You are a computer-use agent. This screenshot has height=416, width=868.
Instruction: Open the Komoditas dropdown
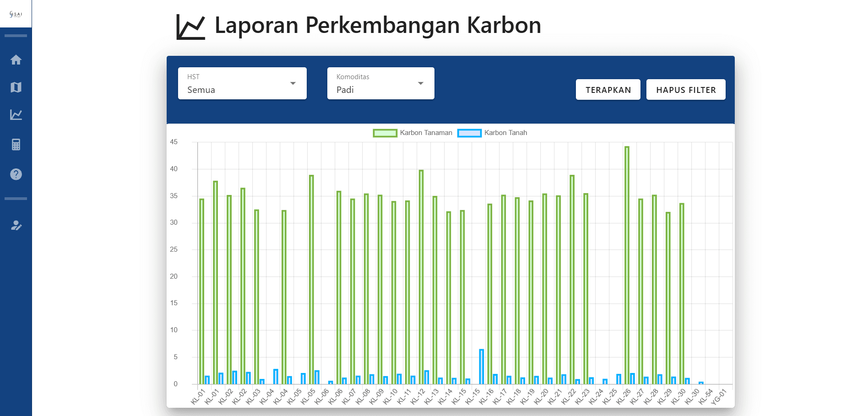[x=380, y=83]
